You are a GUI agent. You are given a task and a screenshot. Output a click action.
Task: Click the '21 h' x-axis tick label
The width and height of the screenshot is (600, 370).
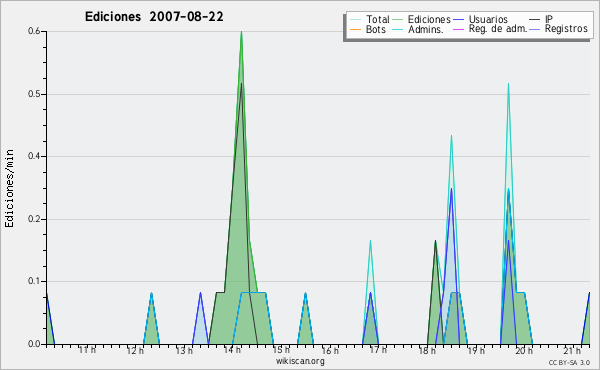tap(572, 350)
